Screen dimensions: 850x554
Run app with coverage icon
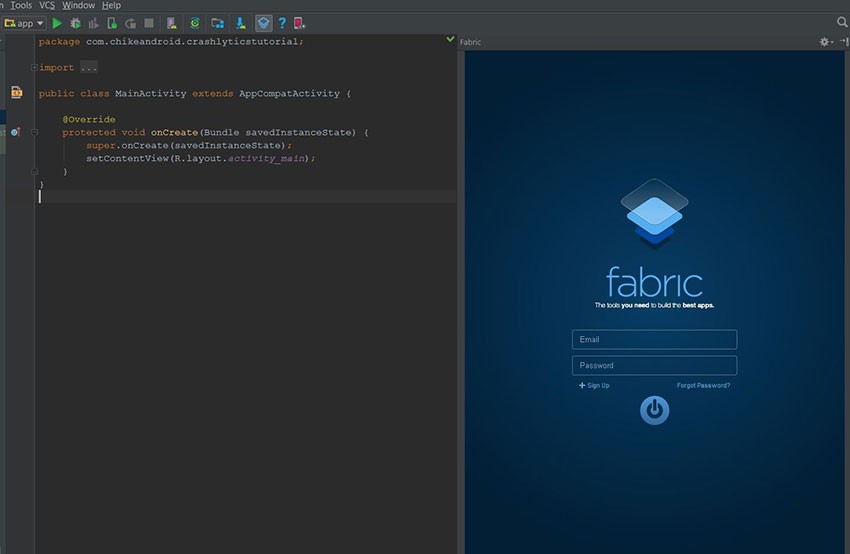(94, 23)
